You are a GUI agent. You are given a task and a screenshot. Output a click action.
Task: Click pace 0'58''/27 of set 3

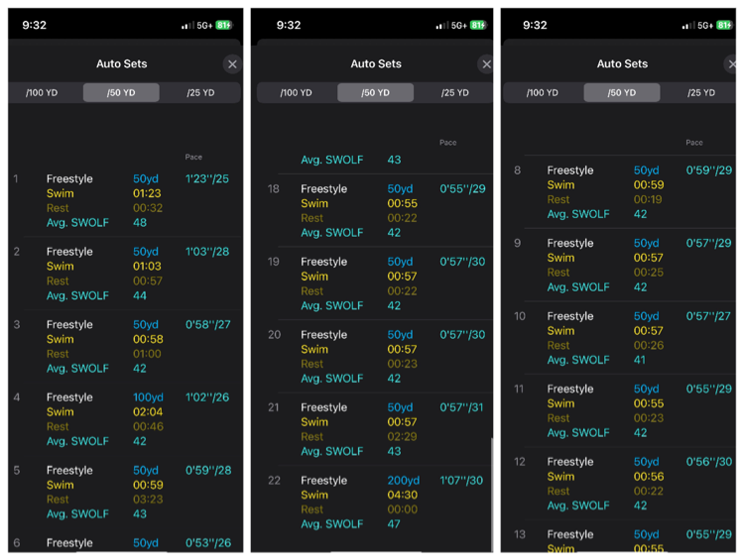coord(208,324)
